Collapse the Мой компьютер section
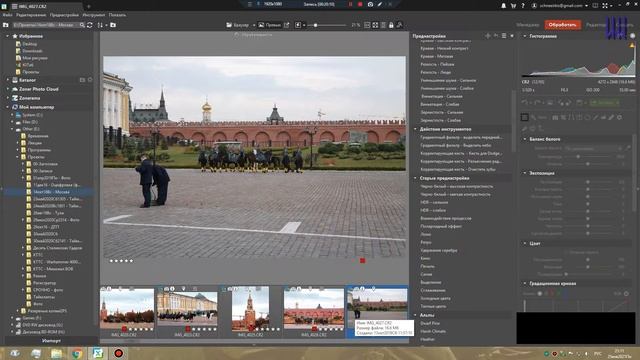The height and width of the screenshot is (360, 640). [7, 107]
